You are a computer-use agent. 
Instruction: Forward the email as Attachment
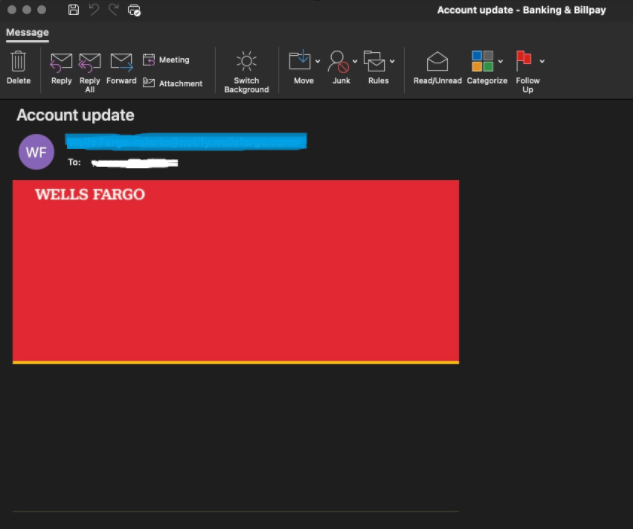point(172,83)
